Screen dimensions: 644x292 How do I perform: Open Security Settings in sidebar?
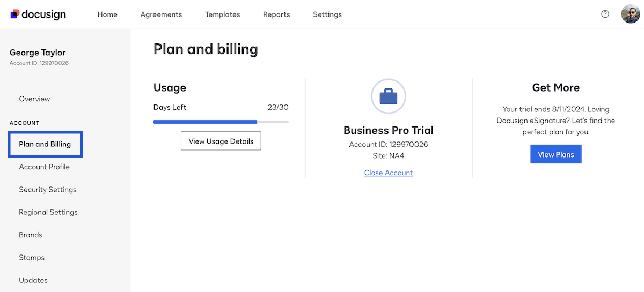48,190
